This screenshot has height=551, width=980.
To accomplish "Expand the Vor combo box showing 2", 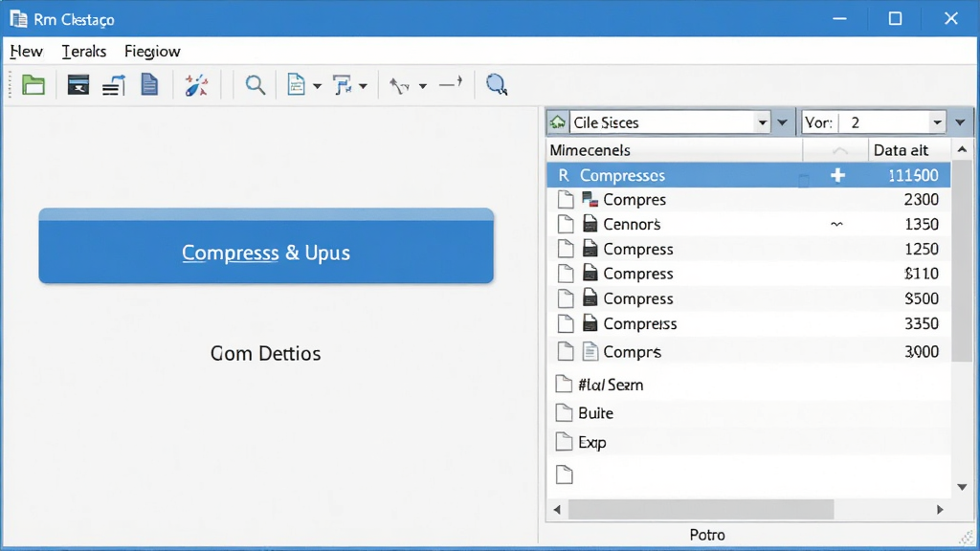I will (937, 122).
